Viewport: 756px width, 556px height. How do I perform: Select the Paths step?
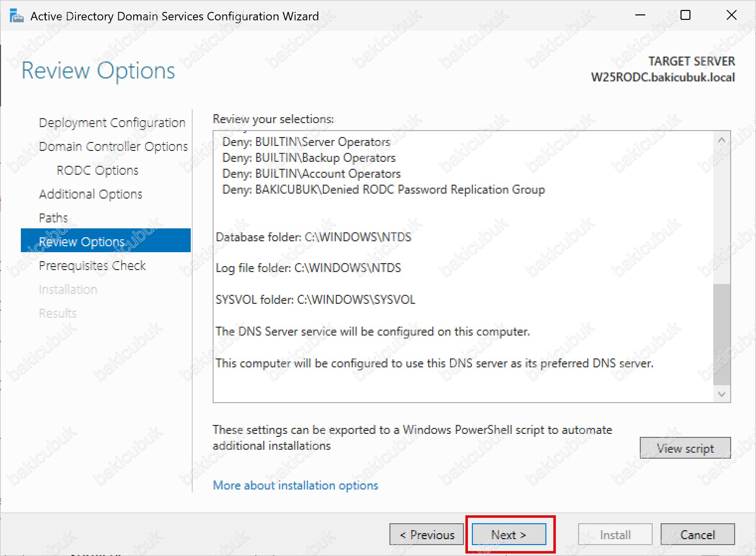tap(53, 218)
